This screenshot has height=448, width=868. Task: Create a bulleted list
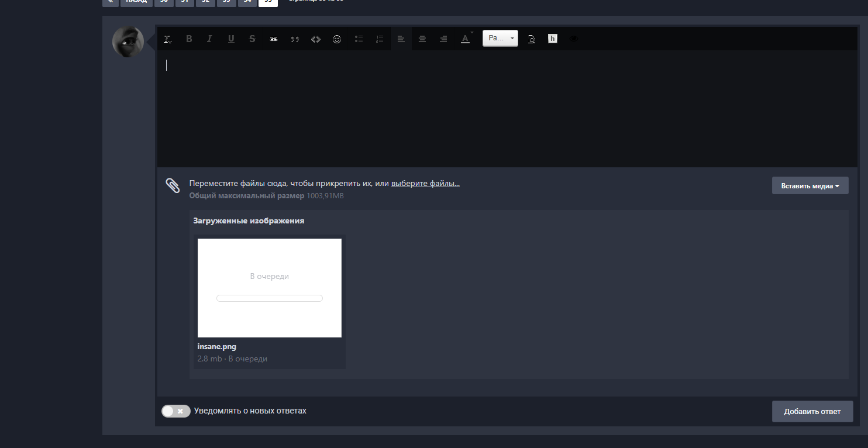(358, 38)
